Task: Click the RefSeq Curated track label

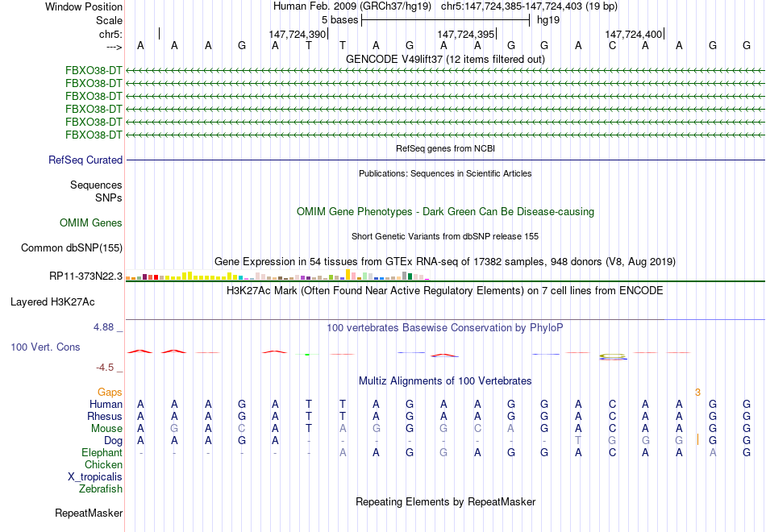Action: (x=85, y=160)
